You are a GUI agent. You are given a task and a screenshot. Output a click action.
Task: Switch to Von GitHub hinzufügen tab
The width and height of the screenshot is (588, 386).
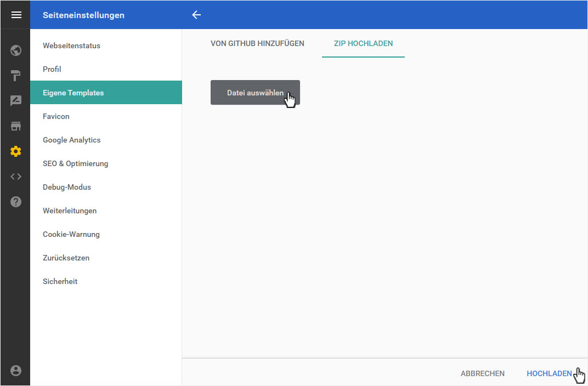coord(257,43)
